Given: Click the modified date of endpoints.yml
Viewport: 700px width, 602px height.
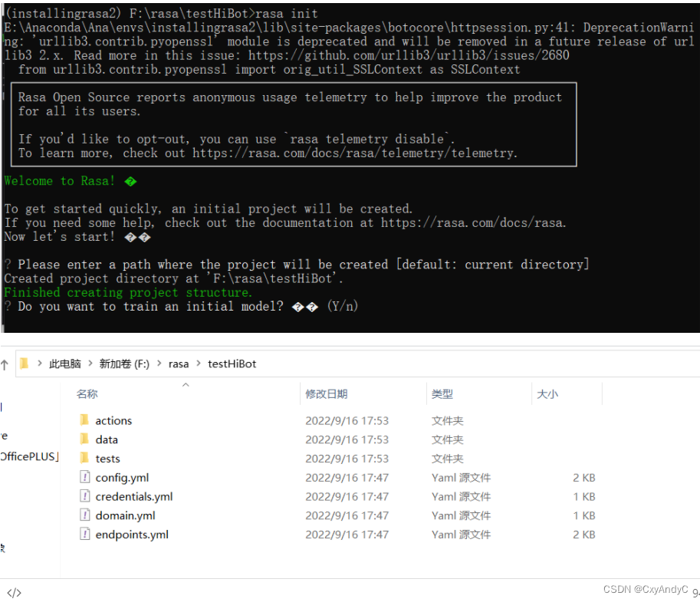Looking at the screenshot, I should 347,535.
